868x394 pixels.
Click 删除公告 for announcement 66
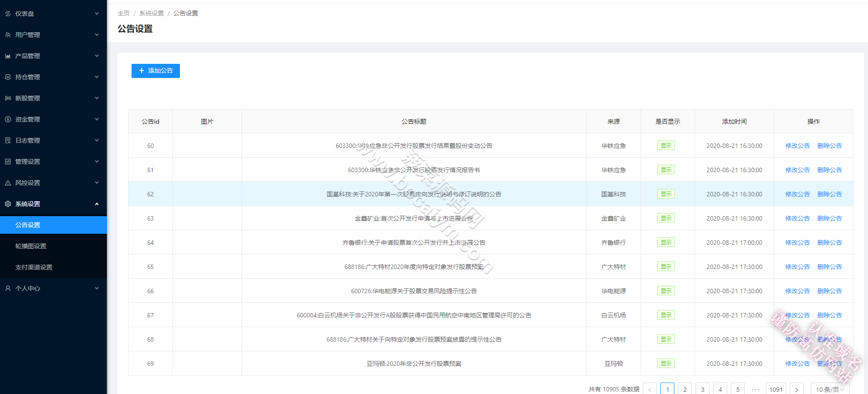(830, 291)
